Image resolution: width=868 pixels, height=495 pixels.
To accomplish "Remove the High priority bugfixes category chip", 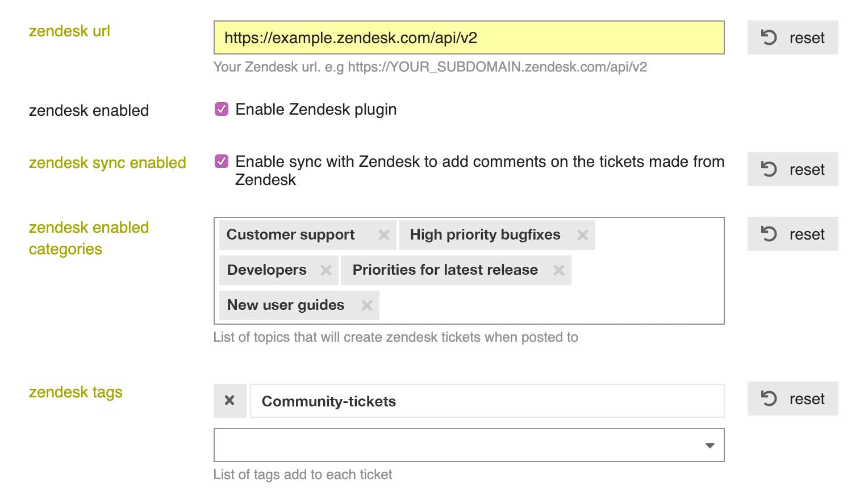I will click(582, 234).
